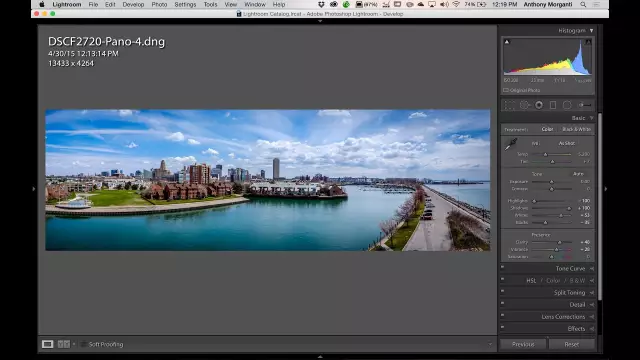Adjust the Vibrance slider handle
The height and width of the screenshot is (360, 640).
coord(556,249)
